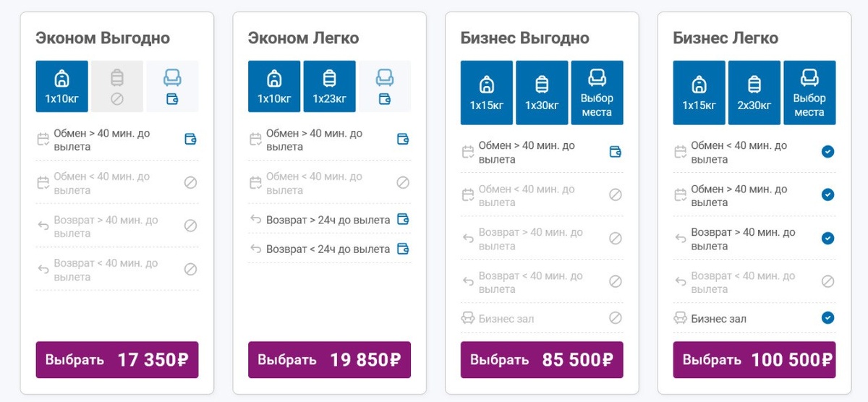
Task: Click the paid seat icon in Эконом Легко
Action: 384,87
